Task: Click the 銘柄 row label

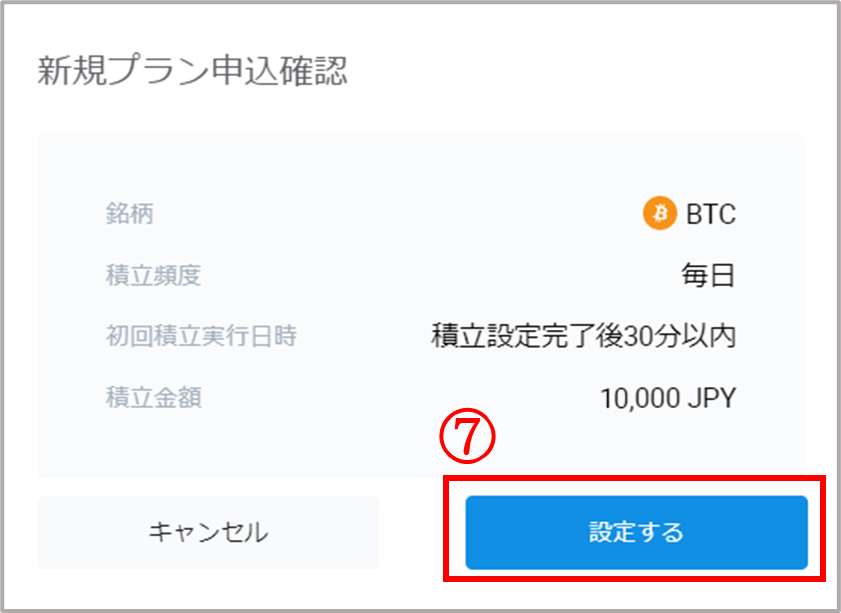Action: tap(130, 213)
